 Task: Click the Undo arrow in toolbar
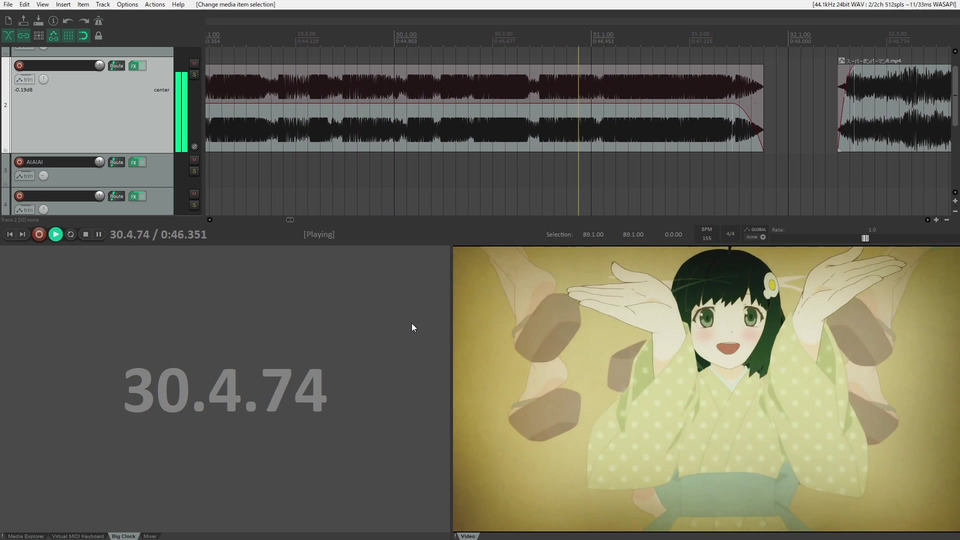click(x=68, y=20)
